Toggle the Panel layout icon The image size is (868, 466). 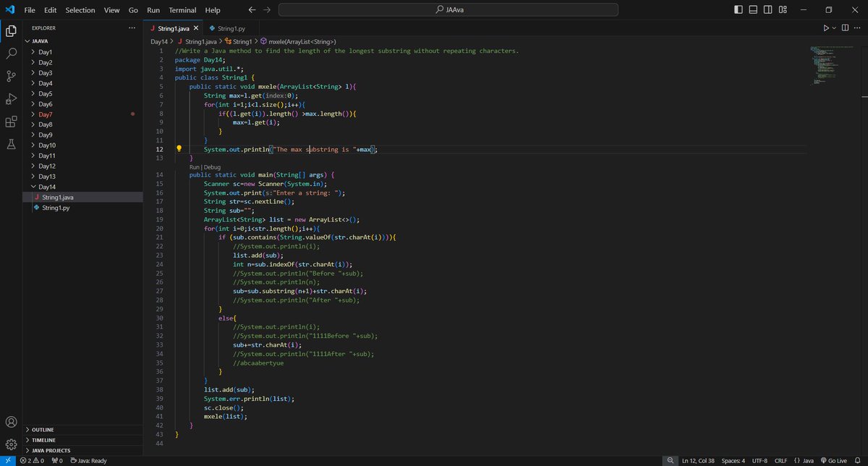[753, 10]
